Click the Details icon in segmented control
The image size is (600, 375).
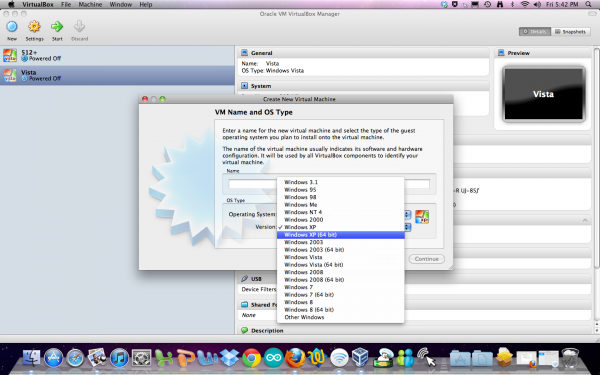click(x=526, y=31)
